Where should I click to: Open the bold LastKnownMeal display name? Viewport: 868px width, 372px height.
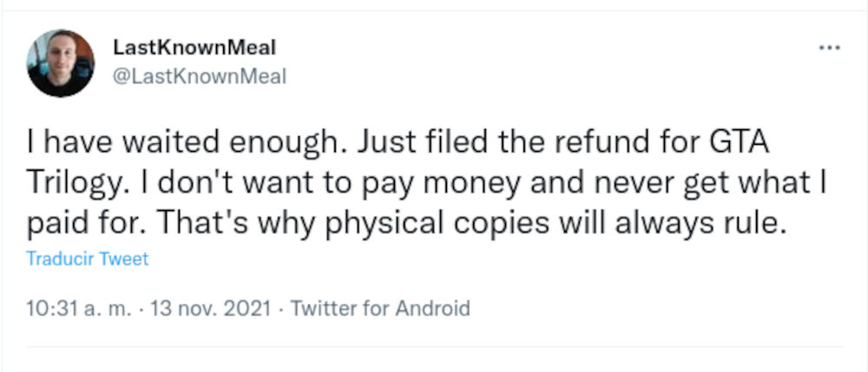click(x=194, y=48)
